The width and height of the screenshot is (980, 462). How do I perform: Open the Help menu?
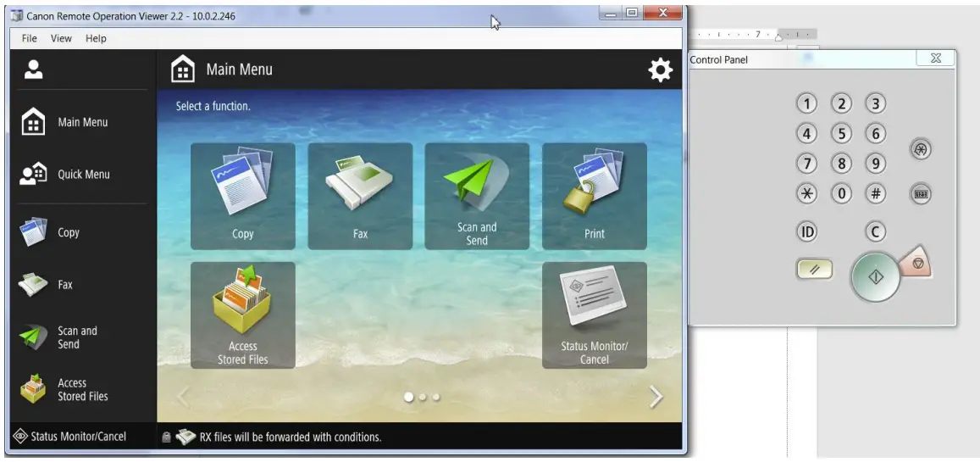point(97,38)
